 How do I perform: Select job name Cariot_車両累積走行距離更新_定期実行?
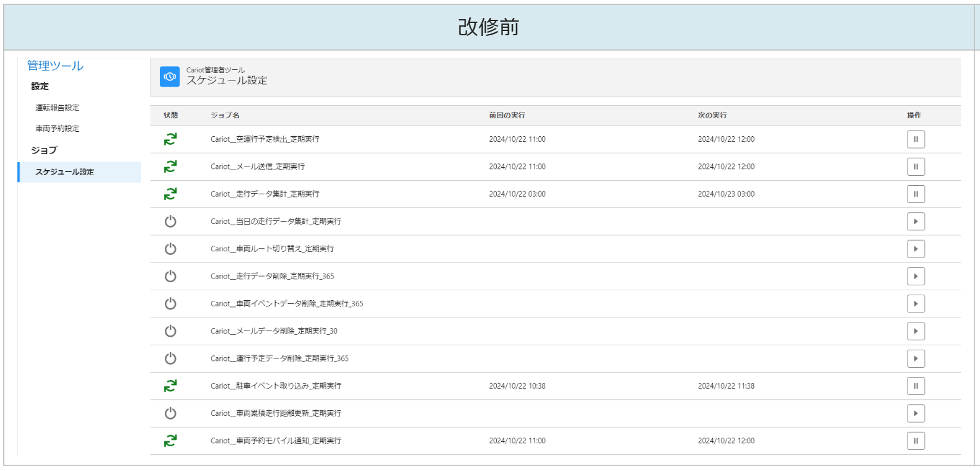276,413
